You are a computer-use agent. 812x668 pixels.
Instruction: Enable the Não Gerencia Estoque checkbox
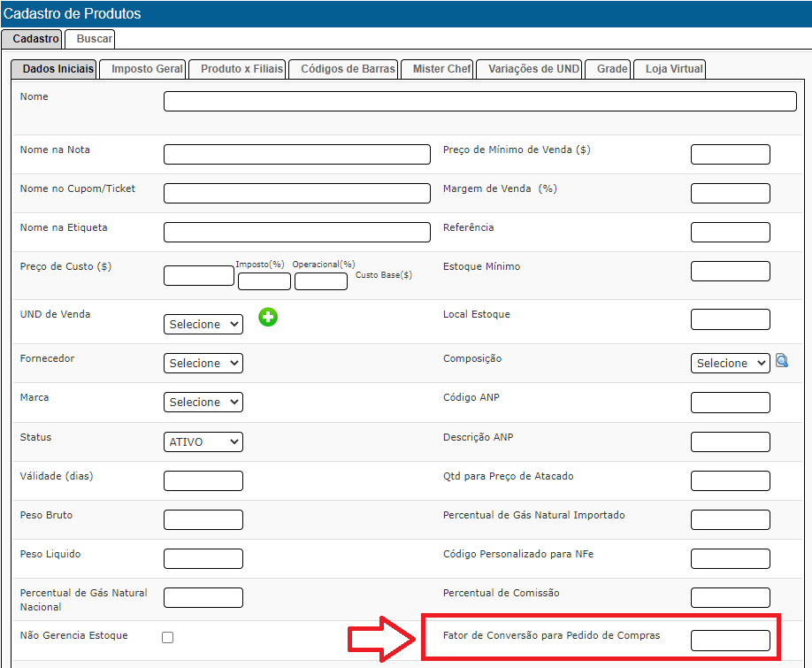coord(168,637)
